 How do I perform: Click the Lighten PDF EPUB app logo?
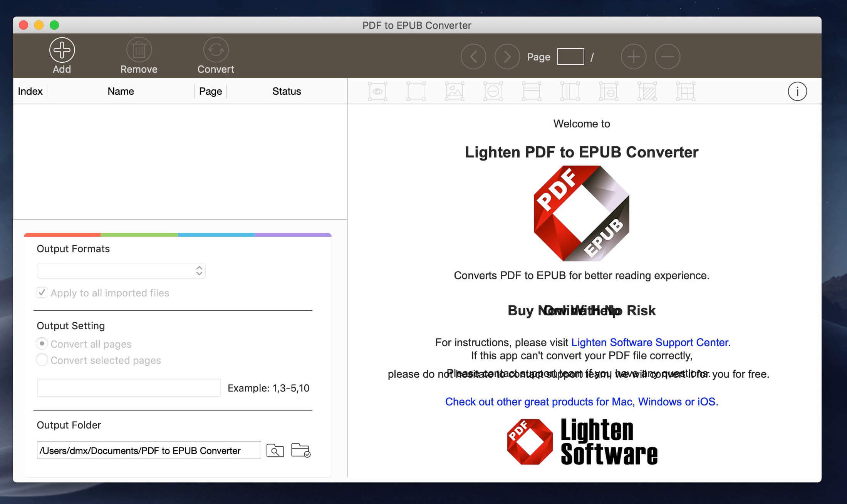(x=581, y=213)
